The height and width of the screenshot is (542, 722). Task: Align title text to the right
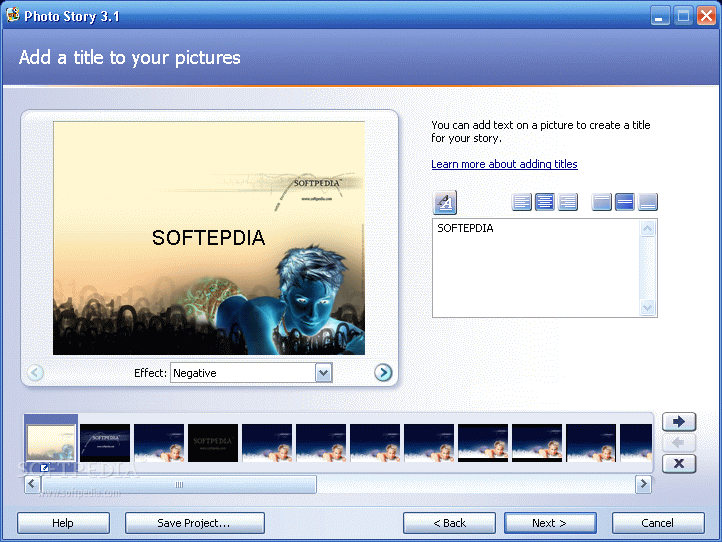[568, 202]
